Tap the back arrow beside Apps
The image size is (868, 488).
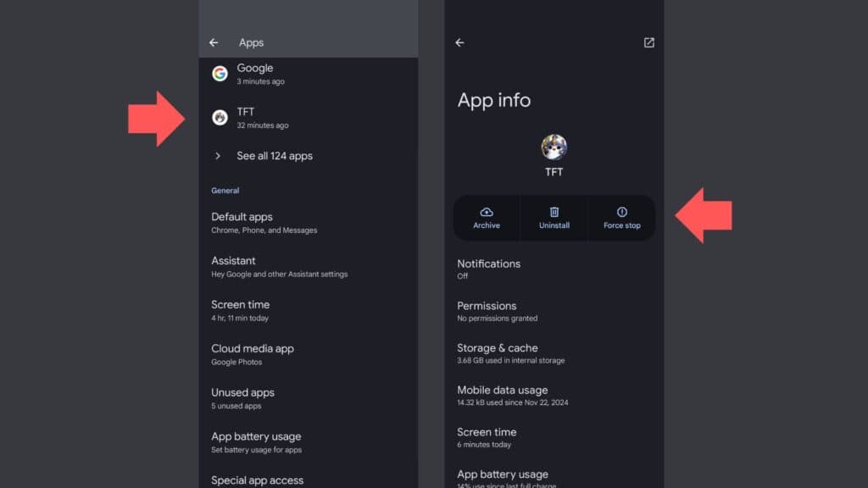coord(214,42)
